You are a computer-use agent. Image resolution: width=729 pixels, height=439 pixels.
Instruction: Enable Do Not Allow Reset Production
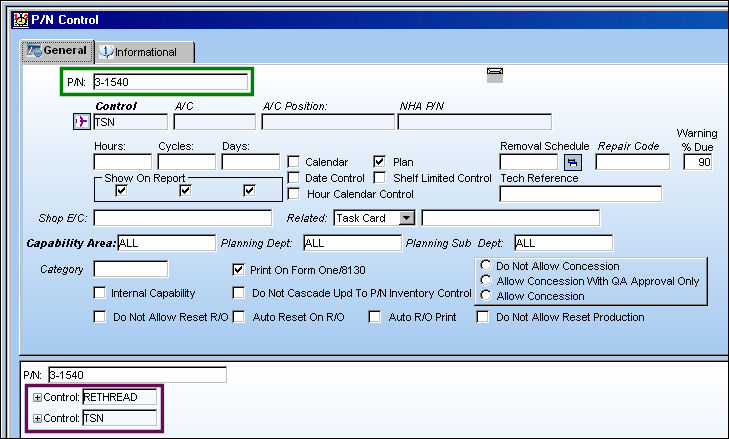[x=483, y=317]
